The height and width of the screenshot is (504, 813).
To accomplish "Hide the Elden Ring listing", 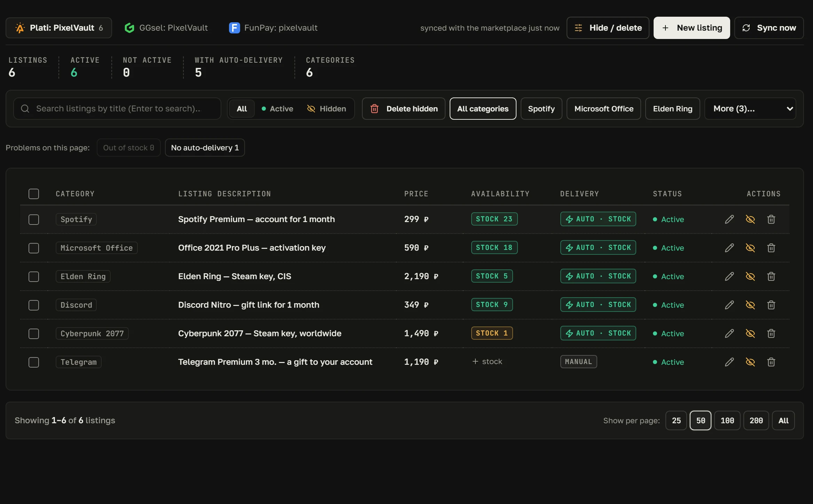I will tap(750, 276).
